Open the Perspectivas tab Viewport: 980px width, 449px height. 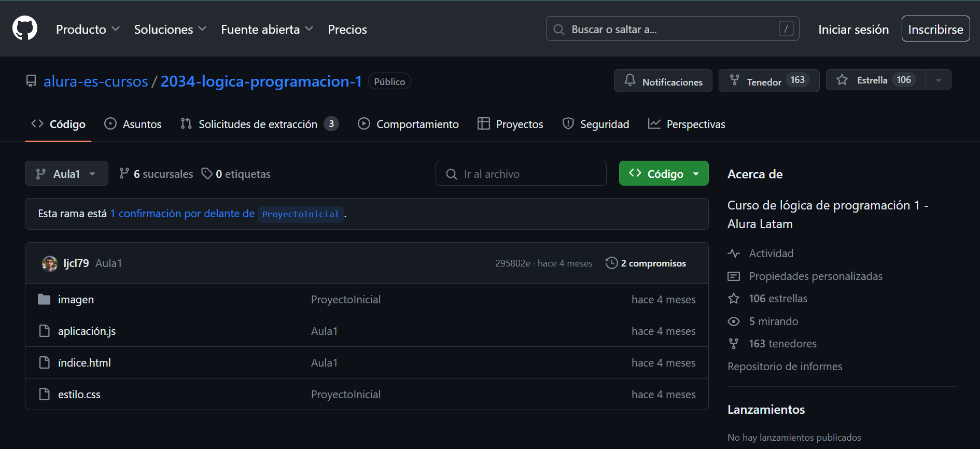point(687,124)
